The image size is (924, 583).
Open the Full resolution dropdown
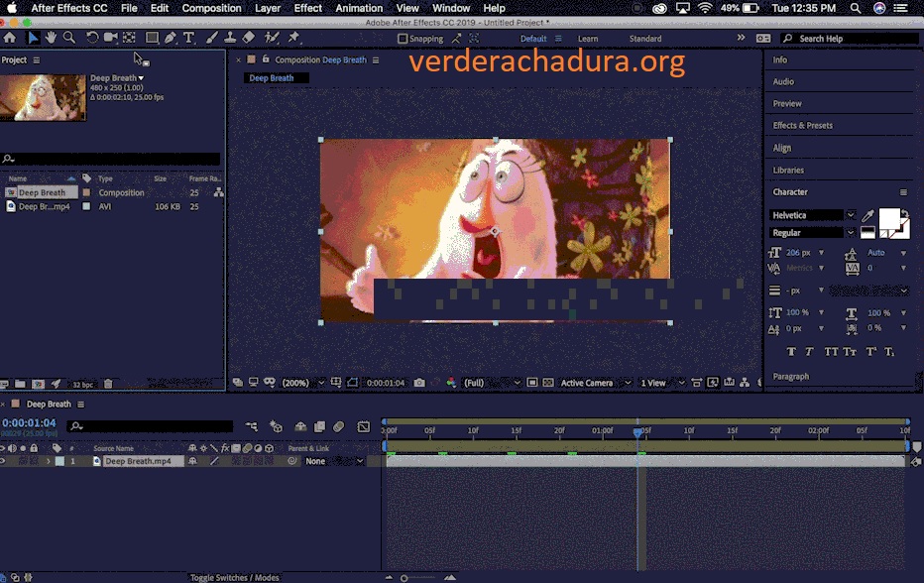(x=492, y=383)
